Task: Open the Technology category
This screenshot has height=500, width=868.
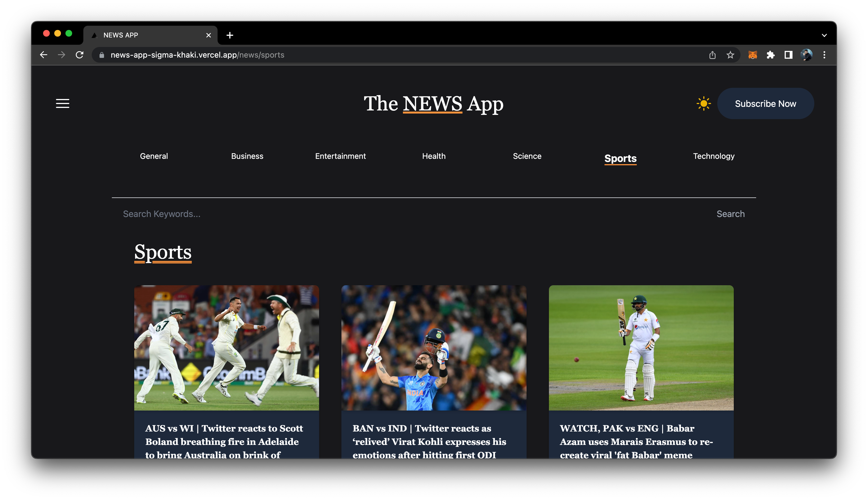Action: pyautogui.click(x=713, y=156)
